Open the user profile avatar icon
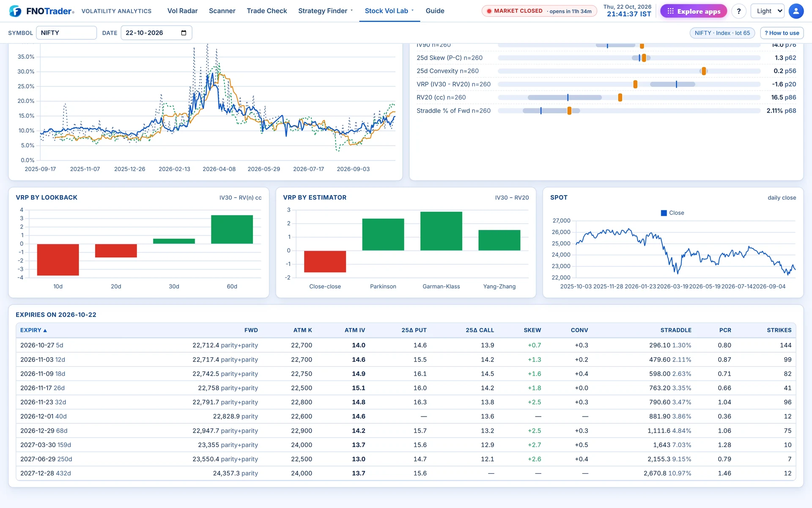This screenshot has width=812, height=508. pos(796,11)
